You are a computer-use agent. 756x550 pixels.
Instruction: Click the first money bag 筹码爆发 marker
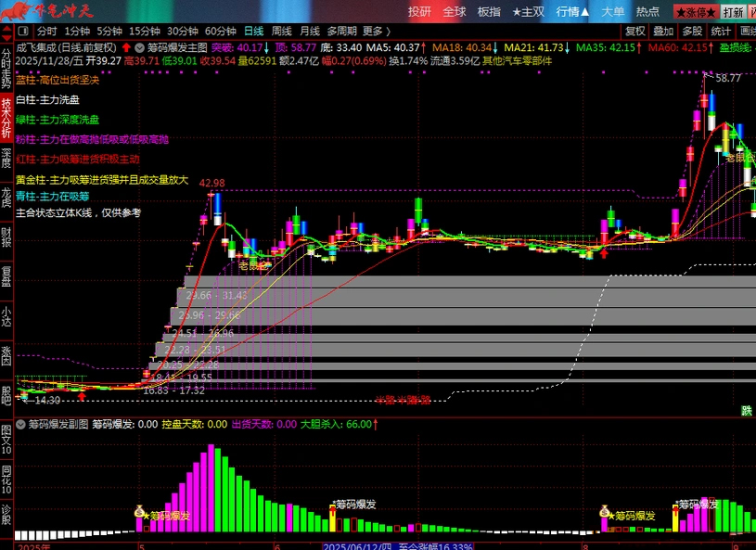140,511
